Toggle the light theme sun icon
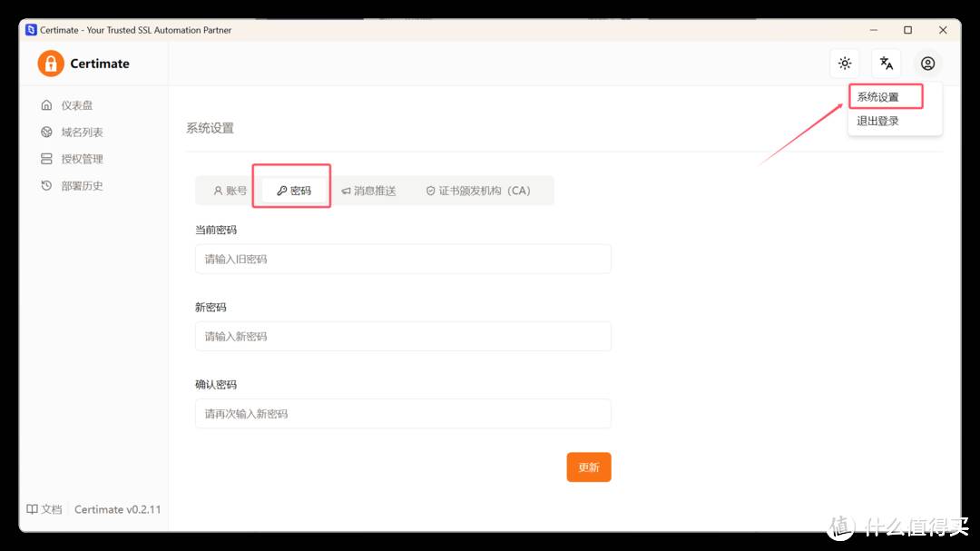Screen dimensions: 980x551 [845, 64]
